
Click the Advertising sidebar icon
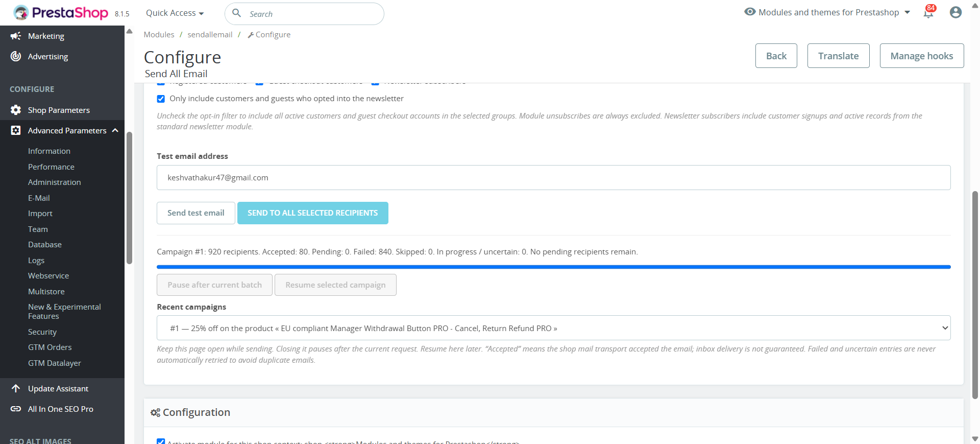(16, 56)
